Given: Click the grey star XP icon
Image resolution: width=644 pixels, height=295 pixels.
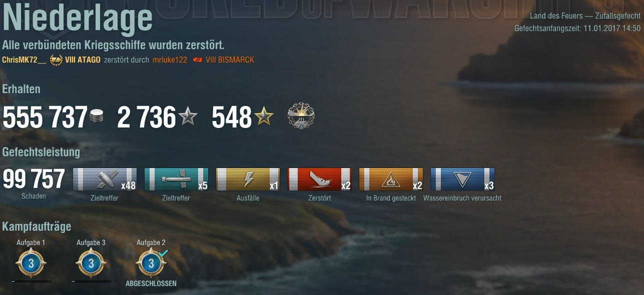Looking at the screenshot, I should coord(188,117).
